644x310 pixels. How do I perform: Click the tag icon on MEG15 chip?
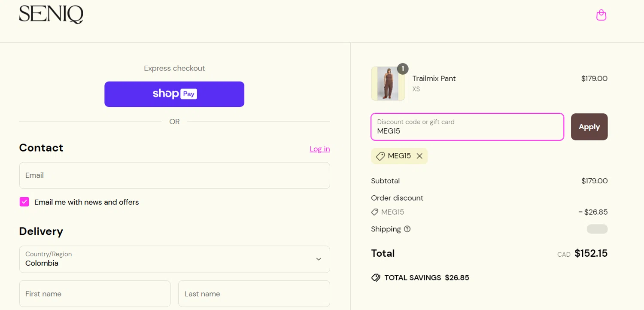(380, 156)
